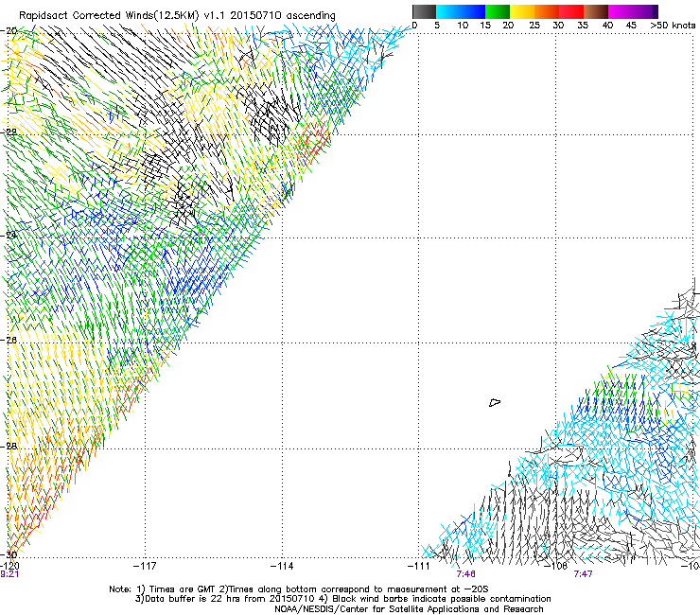Click the purple 45-50 knots legend color
The height and width of the screenshot is (615, 700).
[x=645, y=11]
